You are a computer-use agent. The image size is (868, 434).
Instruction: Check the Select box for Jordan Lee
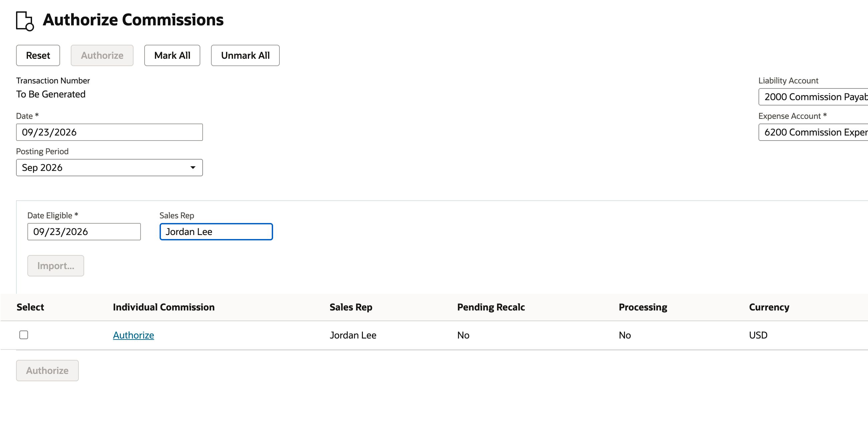[24, 335]
